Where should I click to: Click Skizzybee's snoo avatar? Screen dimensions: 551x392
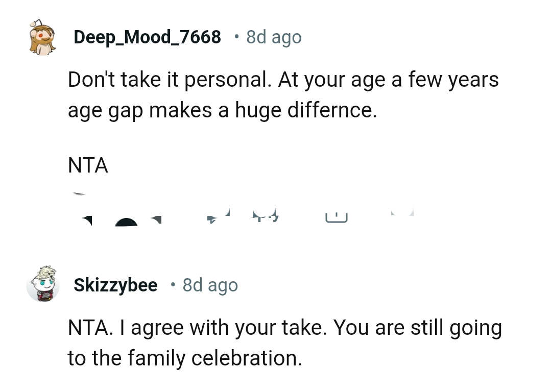pyautogui.click(x=43, y=285)
